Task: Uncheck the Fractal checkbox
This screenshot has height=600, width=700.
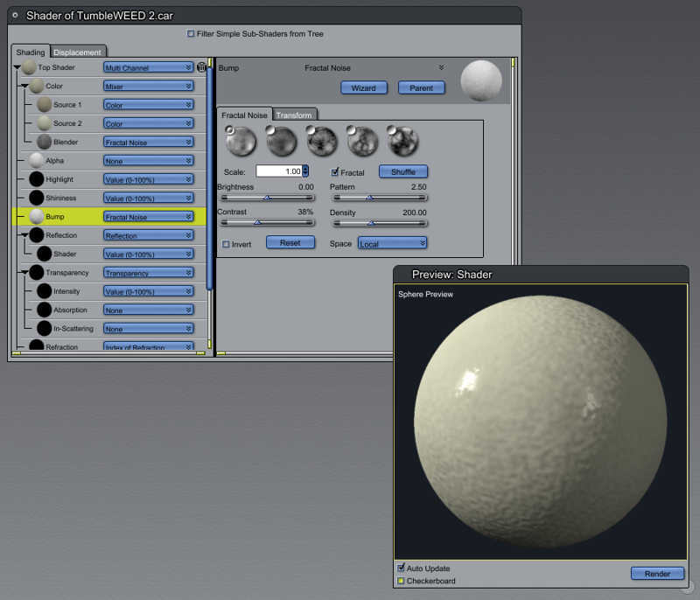Action: click(335, 172)
